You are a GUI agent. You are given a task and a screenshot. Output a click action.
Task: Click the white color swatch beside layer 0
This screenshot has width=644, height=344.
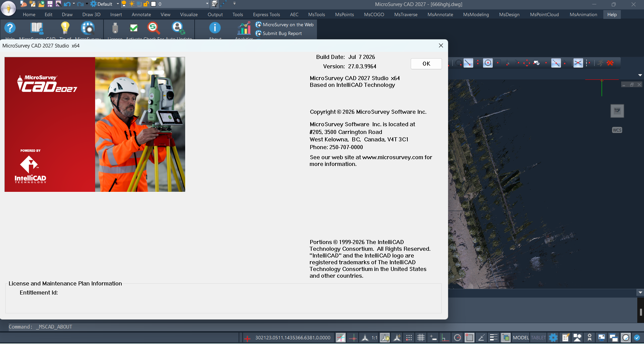tap(154, 4)
